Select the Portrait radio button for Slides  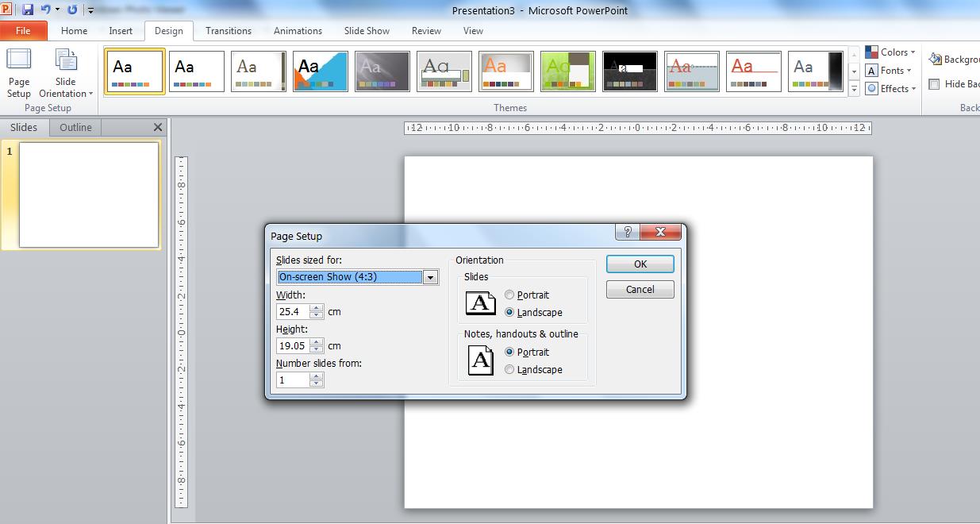click(508, 295)
